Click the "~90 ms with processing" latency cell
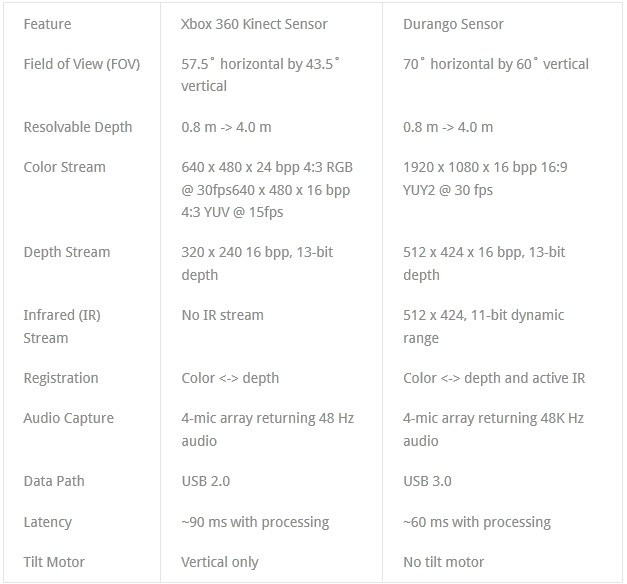 (x=255, y=522)
